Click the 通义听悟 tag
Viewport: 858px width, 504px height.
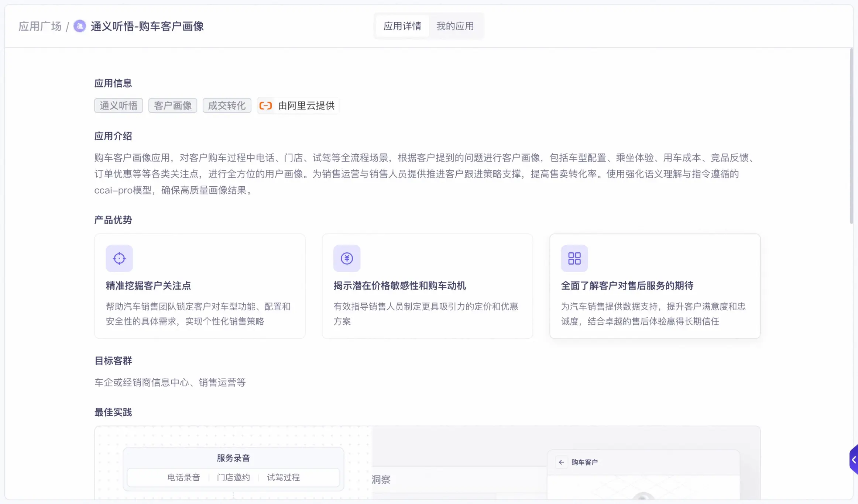[x=119, y=106]
